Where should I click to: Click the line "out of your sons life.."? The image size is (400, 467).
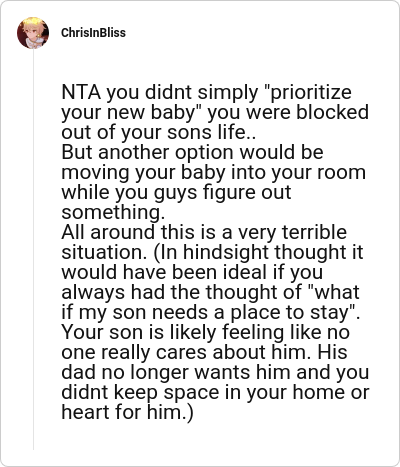tap(159, 132)
